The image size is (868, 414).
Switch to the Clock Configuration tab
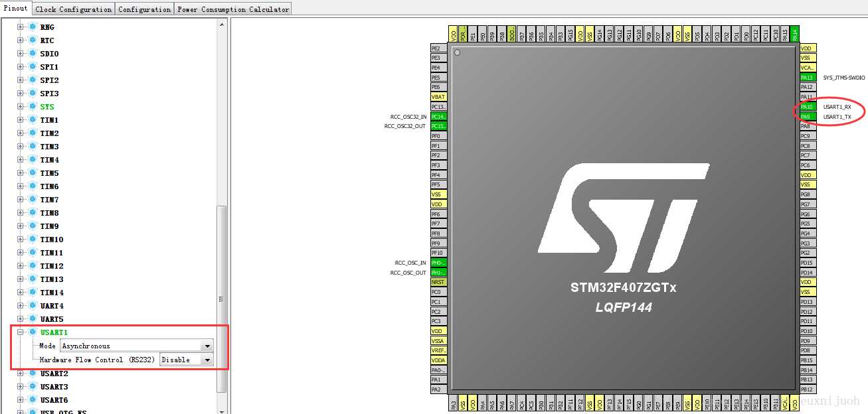pyautogui.click(x=73, y=9)
